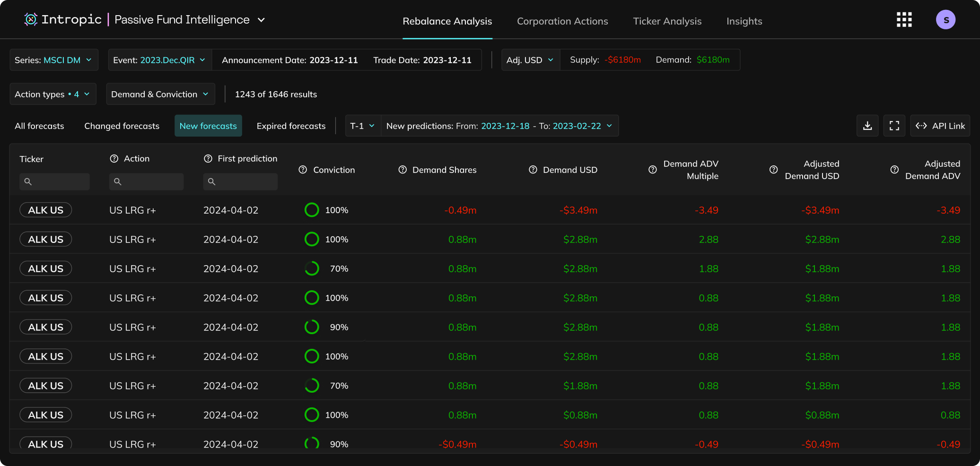Screen dimensions: 980x466
Task: Go to the Insights tab
Action: pos(744,21)
